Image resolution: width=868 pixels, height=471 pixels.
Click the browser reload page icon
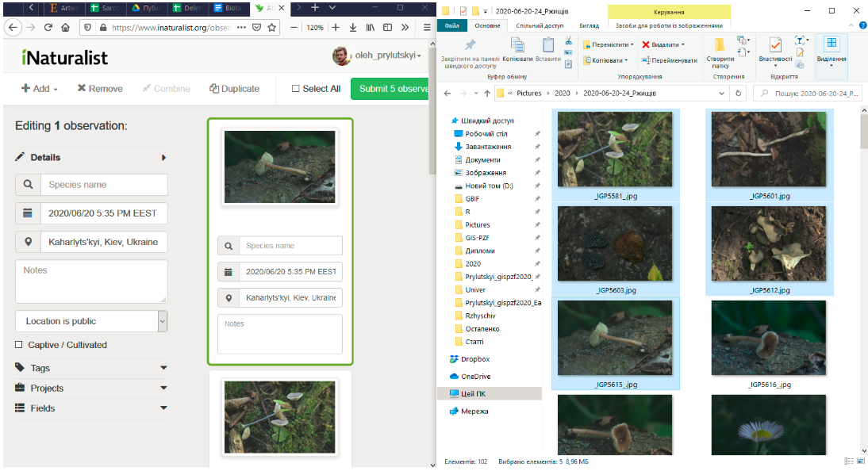[x=48, y=27]
